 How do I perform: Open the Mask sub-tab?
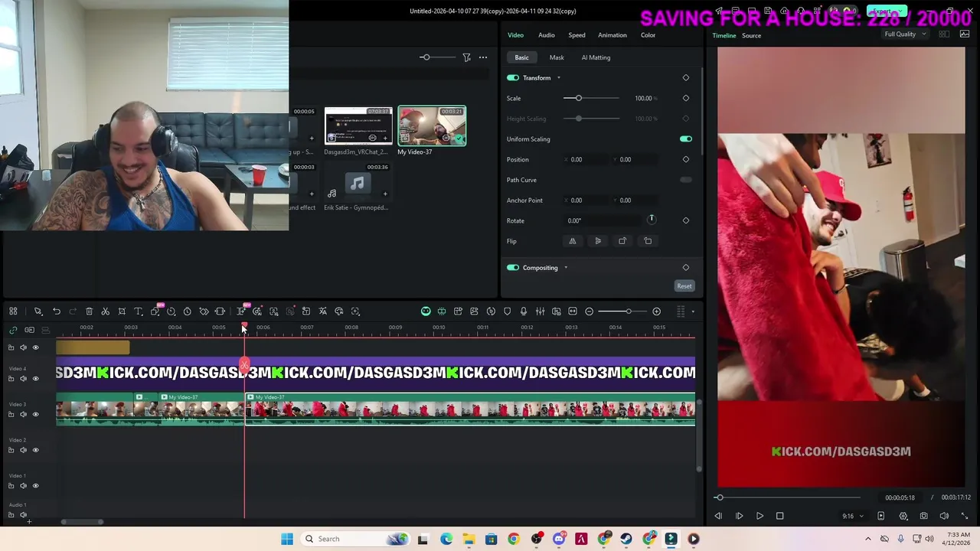tap(557, 57)
